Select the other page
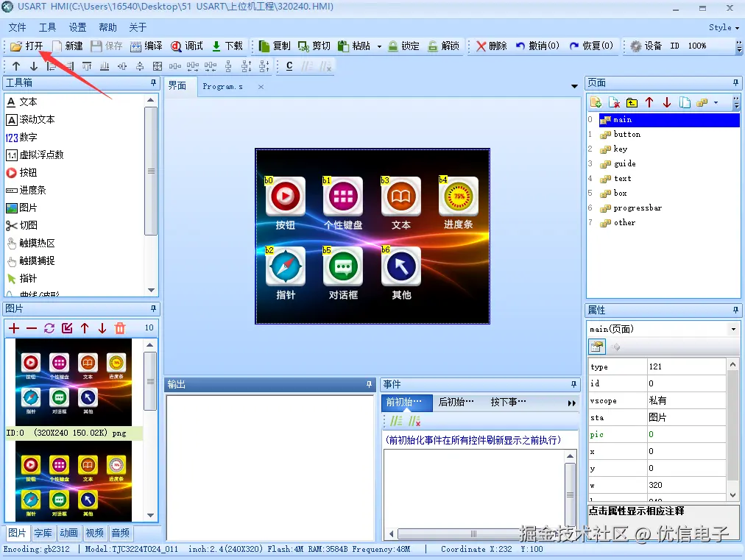The image size is (745, 560). tap(624, 223)
